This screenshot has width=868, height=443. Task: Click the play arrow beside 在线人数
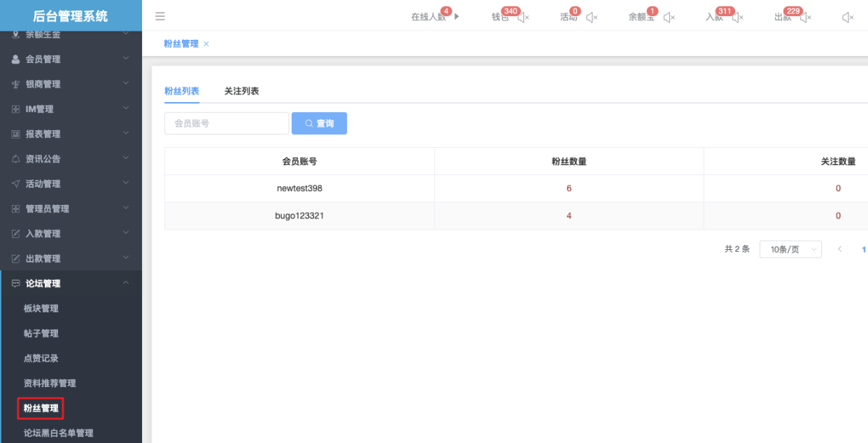click(x=457, y=16)
